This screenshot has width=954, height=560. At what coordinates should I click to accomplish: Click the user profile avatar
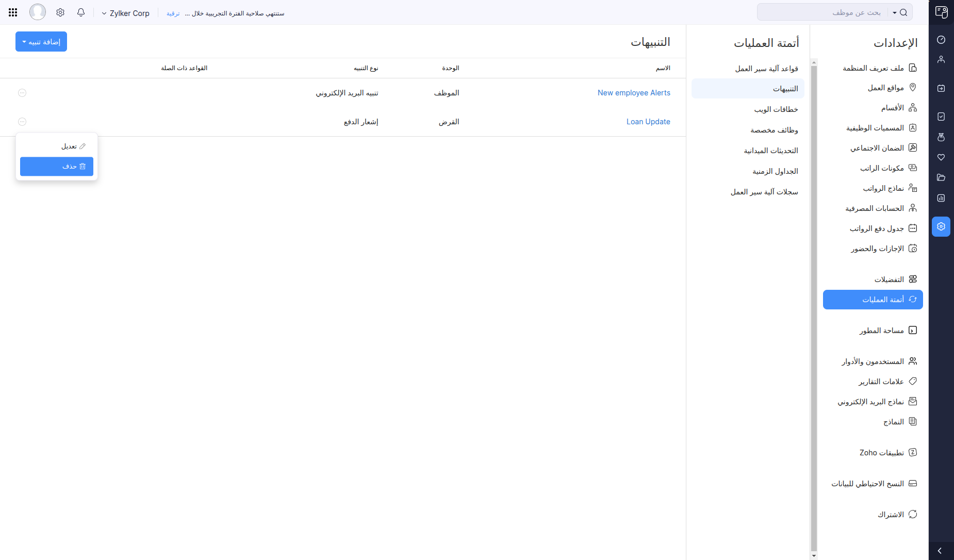[38, 12]
